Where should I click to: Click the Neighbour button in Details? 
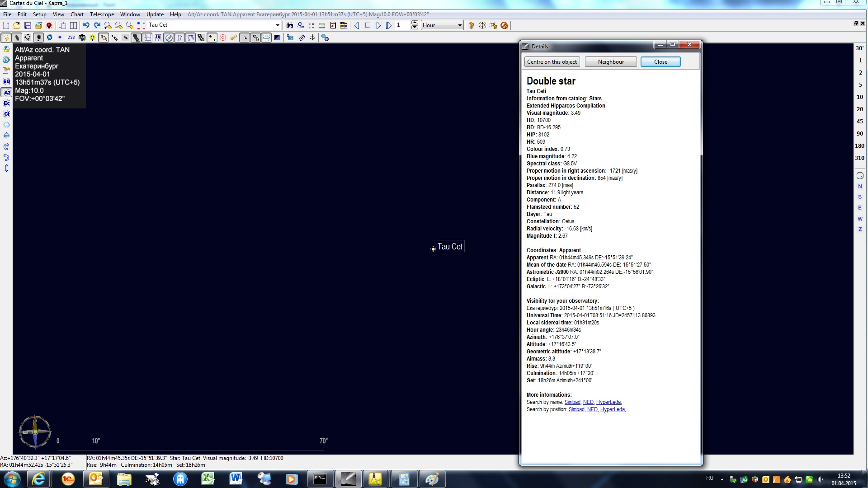pyautogui.click(x=611, y=62)
